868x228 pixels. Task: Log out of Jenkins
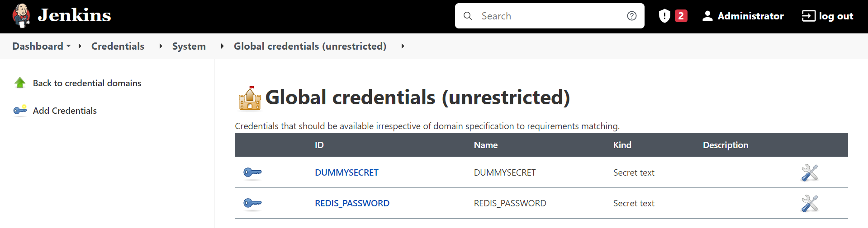pos(827,16)
